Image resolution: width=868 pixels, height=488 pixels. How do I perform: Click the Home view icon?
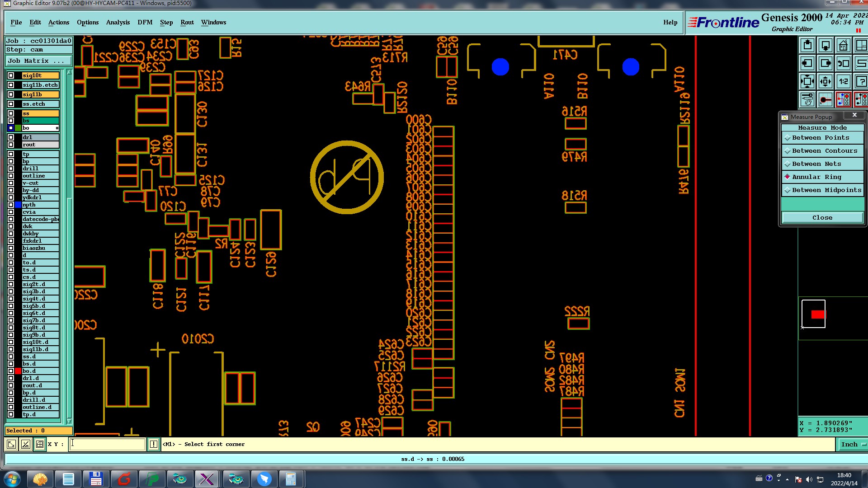pos(843,46)
